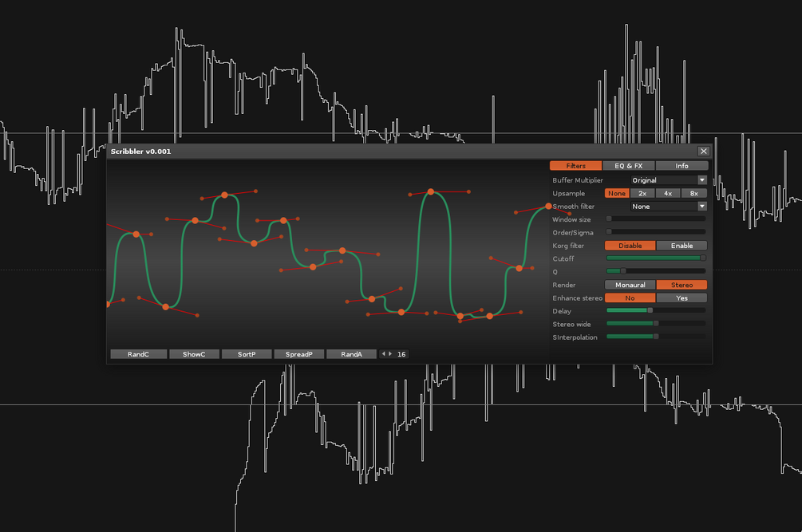Select the Original buffer multiplier combo box
The height and width of the screenshot is (532, 802).
tap(669, 180)
